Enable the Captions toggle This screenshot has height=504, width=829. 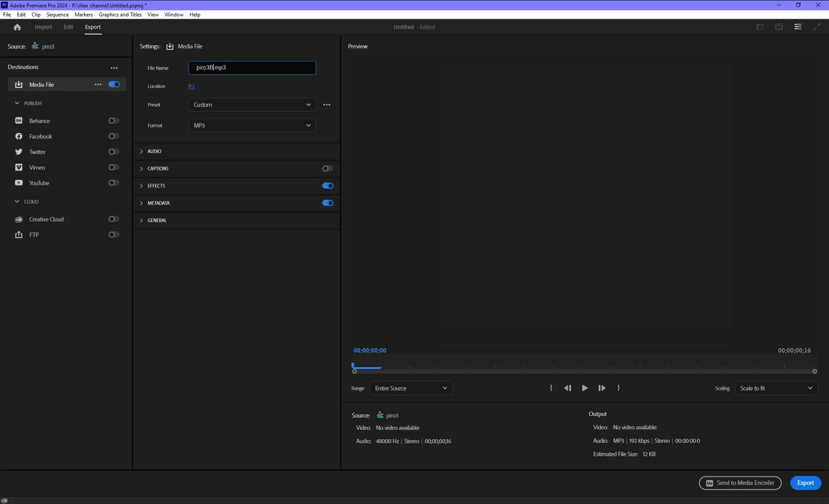coord(328,169)
